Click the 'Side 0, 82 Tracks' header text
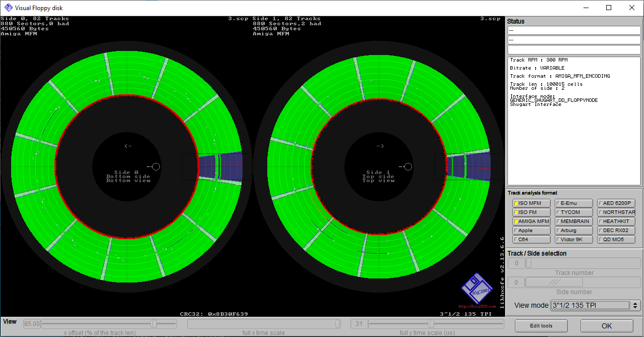 click(x=35, y=19)
